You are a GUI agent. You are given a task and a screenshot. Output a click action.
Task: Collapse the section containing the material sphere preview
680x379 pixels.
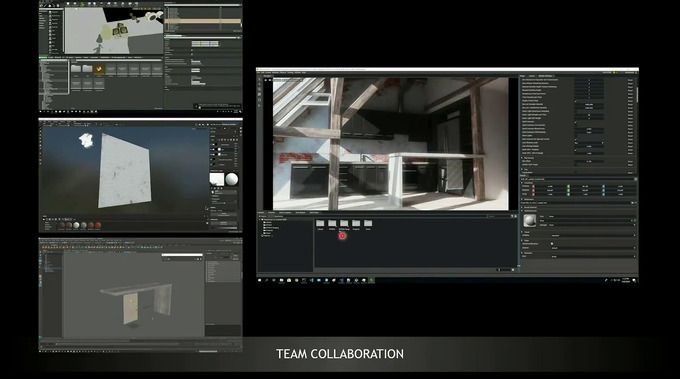pyautogui.click(x=522, y=211)
